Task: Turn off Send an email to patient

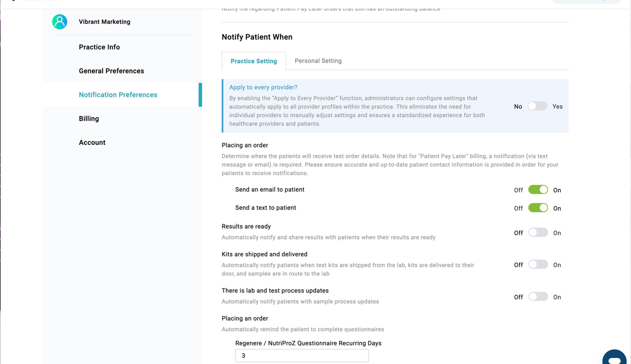Action: [x=538, y=190]
